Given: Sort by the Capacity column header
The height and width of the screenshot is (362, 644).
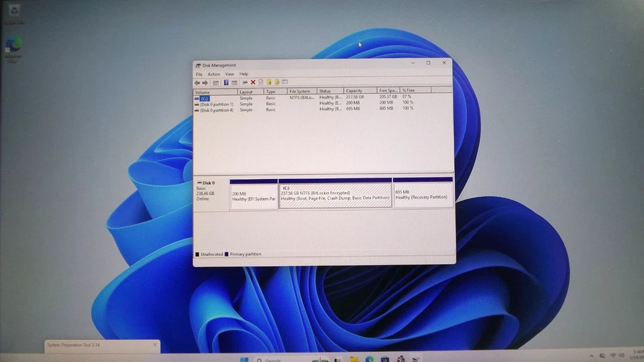Looking at the screenshot, I should point(360,90).
